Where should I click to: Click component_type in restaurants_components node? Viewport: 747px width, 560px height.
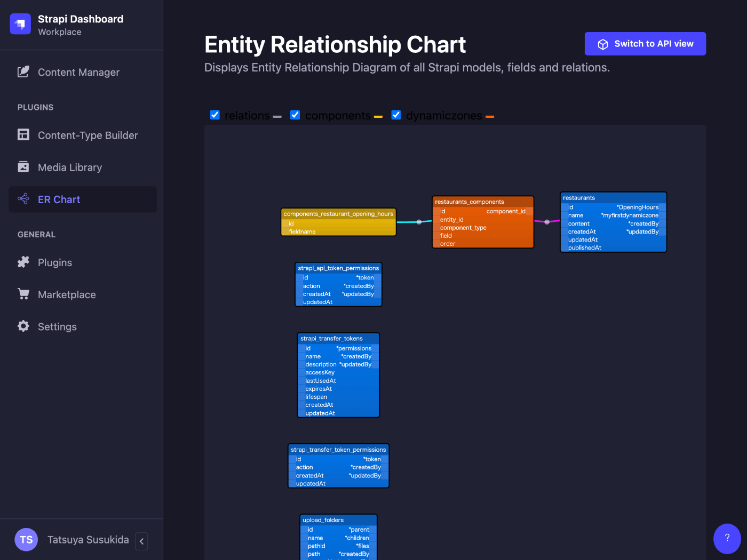coord(463,228)
